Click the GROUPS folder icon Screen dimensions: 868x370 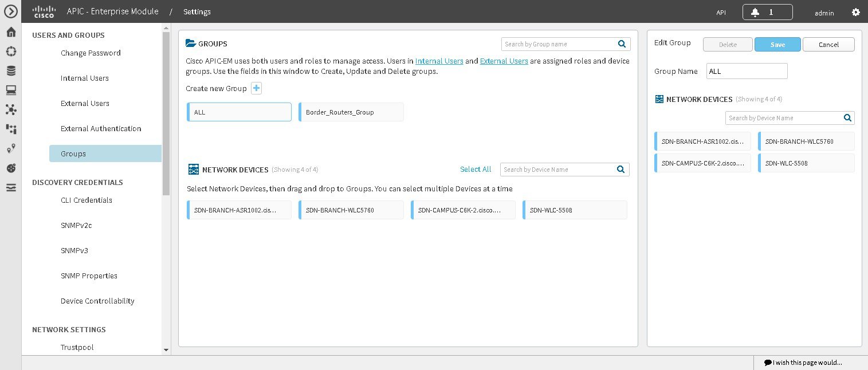191,44
